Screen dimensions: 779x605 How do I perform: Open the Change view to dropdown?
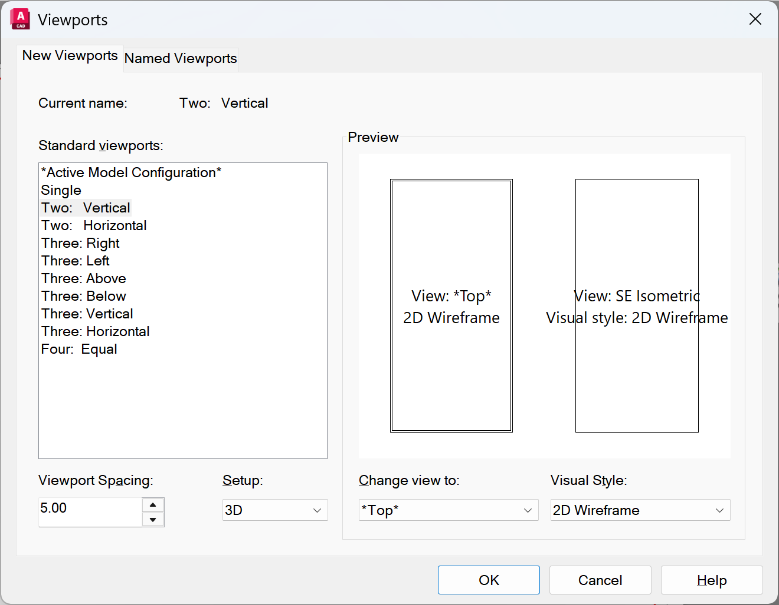448,510
